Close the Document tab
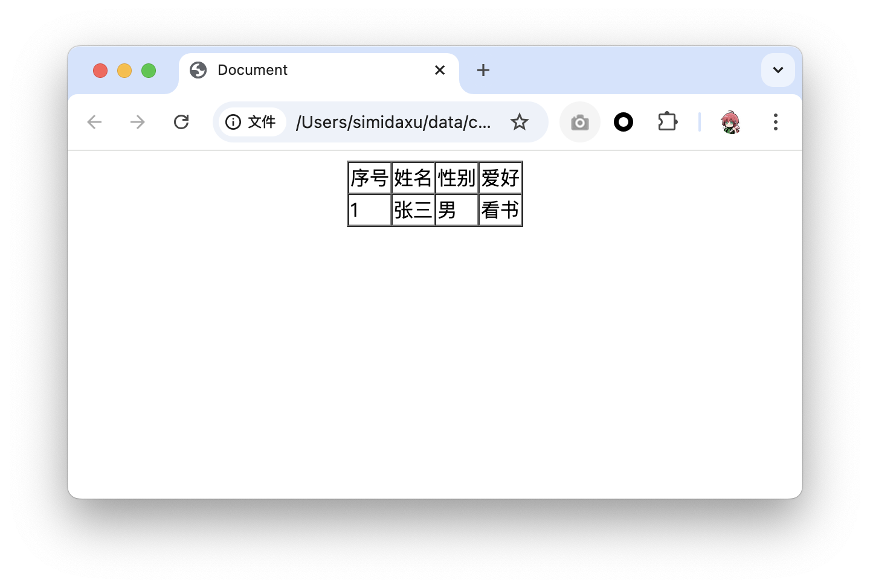 click(x=440, y=70)
